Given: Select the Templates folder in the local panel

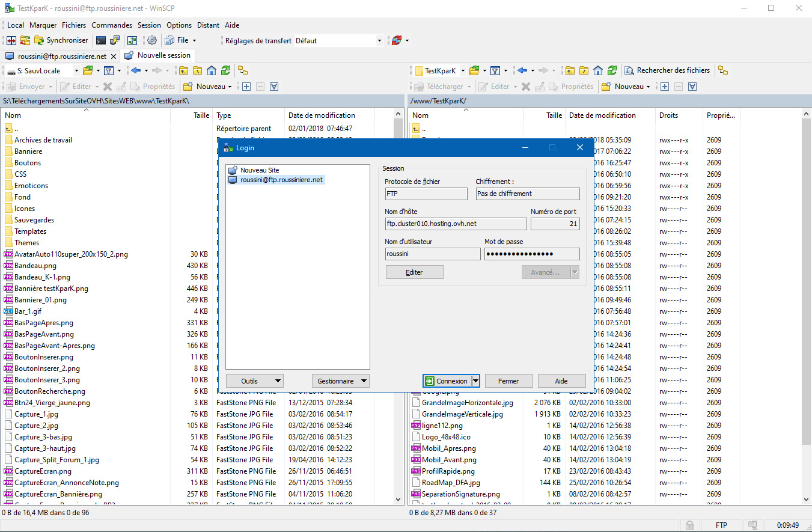Looking at the screenshot, I should point(30,231).
